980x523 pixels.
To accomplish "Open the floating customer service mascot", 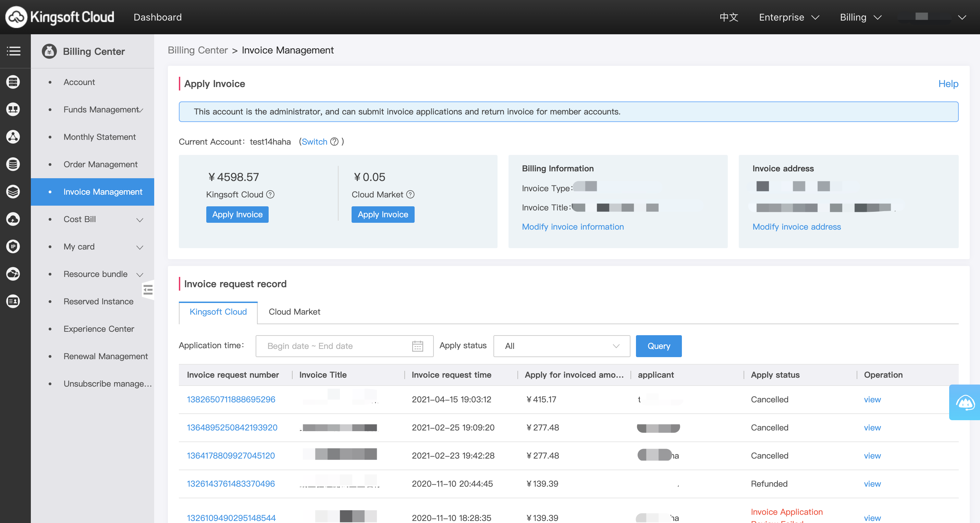I will [x=965, y=402].
